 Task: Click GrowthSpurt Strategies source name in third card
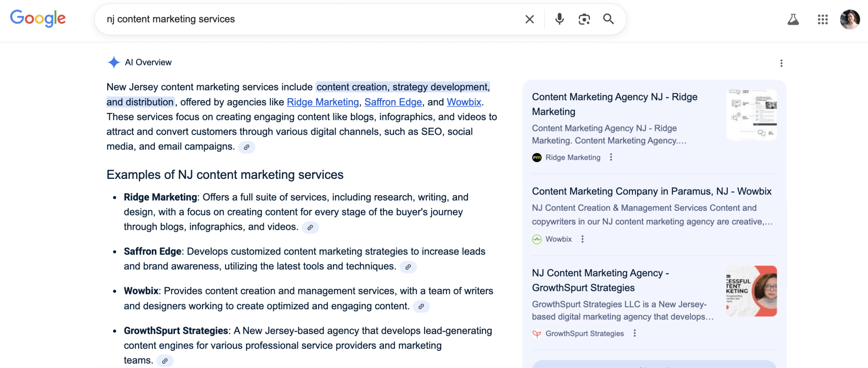point(585,334)
